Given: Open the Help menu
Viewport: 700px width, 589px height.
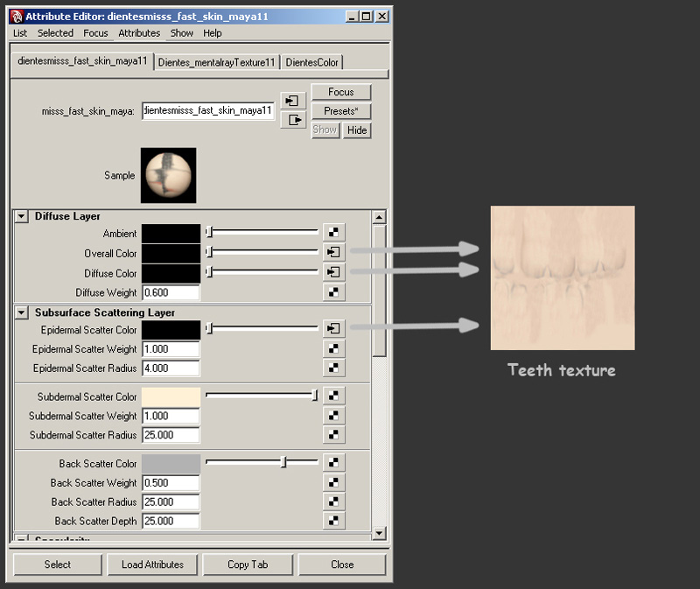Looking at the screenshot, I should tap(213, 33).
